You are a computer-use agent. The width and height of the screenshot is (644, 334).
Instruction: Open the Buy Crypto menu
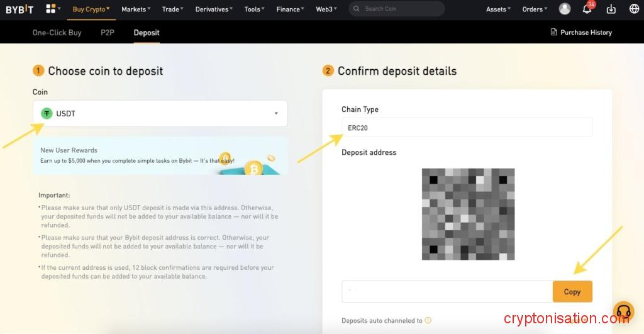tap(91, 9)
